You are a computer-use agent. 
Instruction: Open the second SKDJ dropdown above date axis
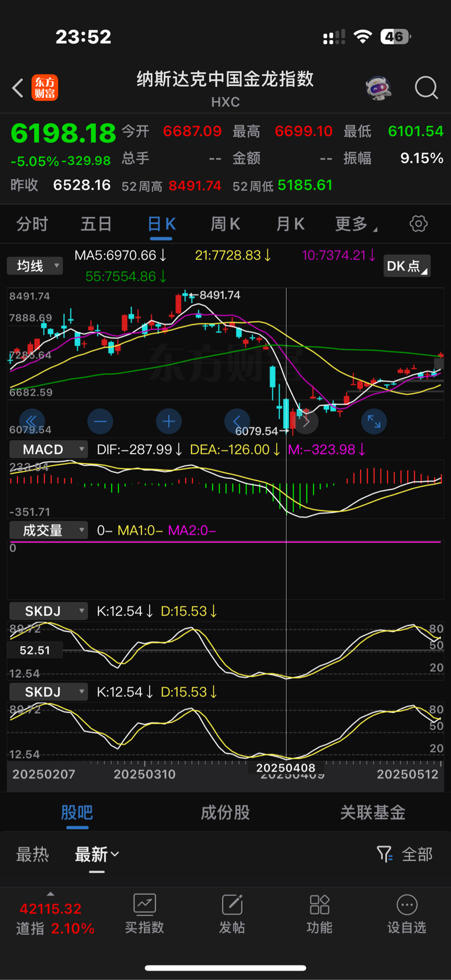coord(49,692)
